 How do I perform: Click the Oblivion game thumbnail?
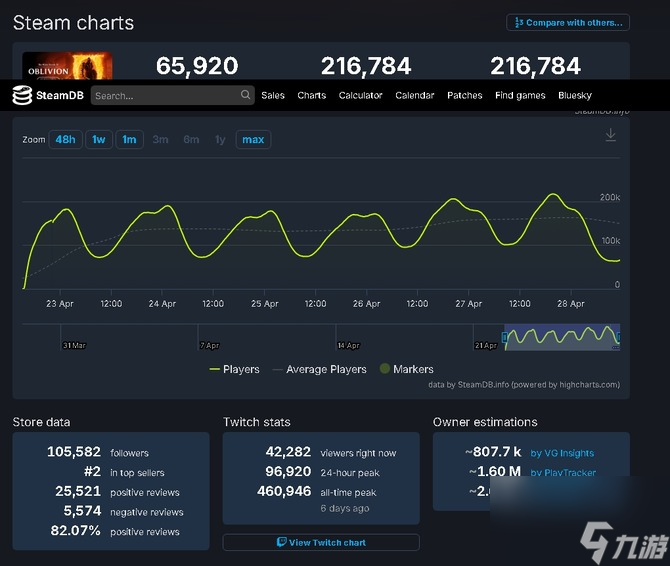click(67, 66)
